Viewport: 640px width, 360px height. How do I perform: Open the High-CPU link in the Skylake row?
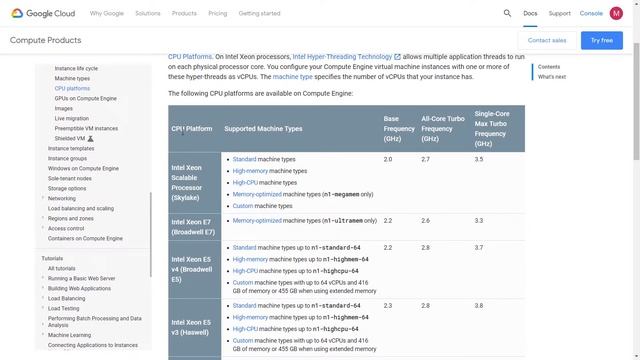(245, 183)
